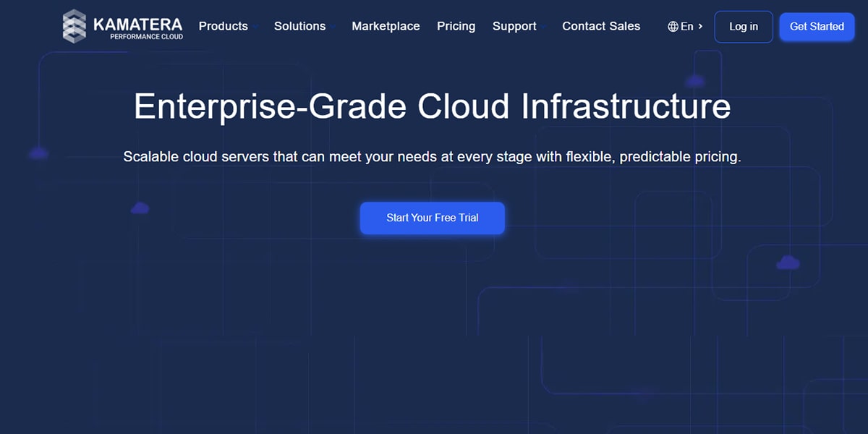The height and width of the screenshot is (434, 868).
Task: Click the cloud icon near the right edge
Action: click(x=788, y=263)
